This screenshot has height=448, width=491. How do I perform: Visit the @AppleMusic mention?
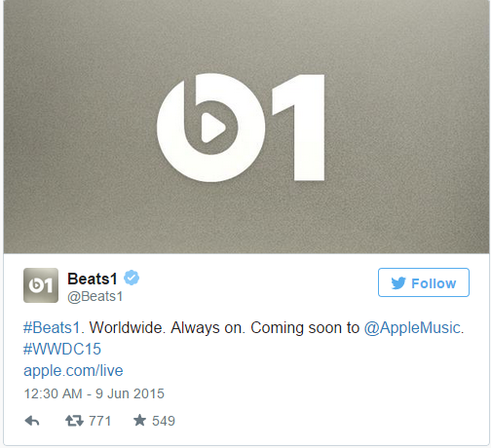[x=412, y=328]
